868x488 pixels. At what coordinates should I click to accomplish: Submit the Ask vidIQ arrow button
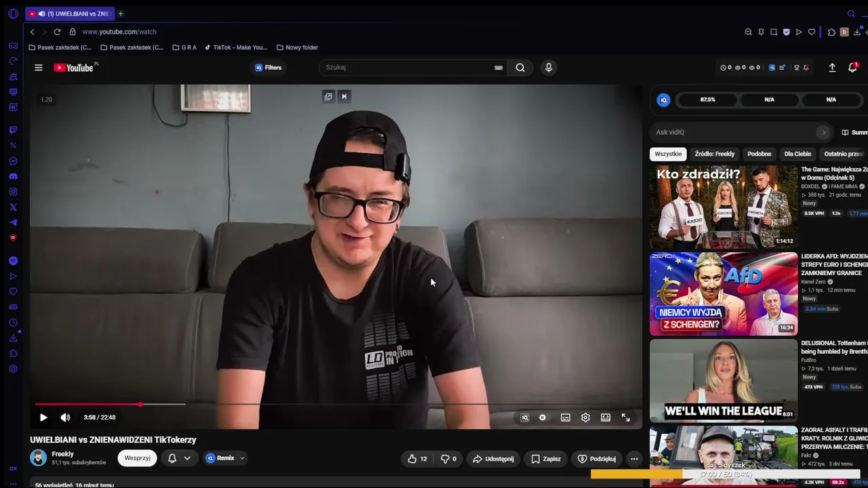tap(824, 132)
